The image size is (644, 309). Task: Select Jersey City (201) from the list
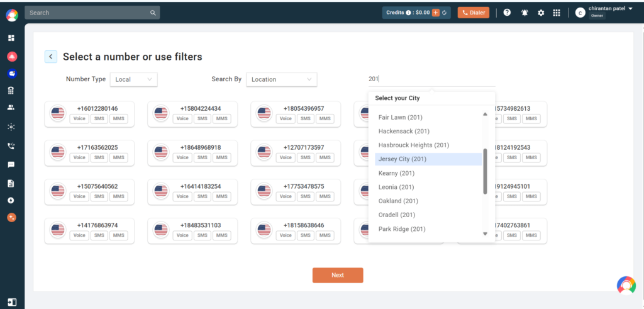tap(402, 159)
